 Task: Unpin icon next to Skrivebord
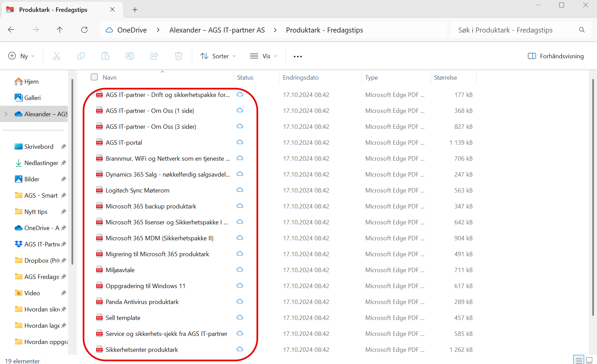[63, 146]
